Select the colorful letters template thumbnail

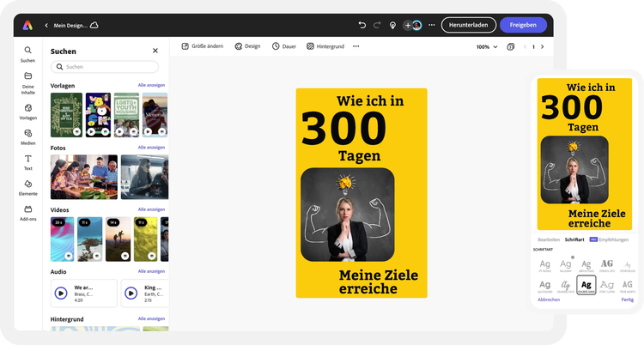pos(98,115)
